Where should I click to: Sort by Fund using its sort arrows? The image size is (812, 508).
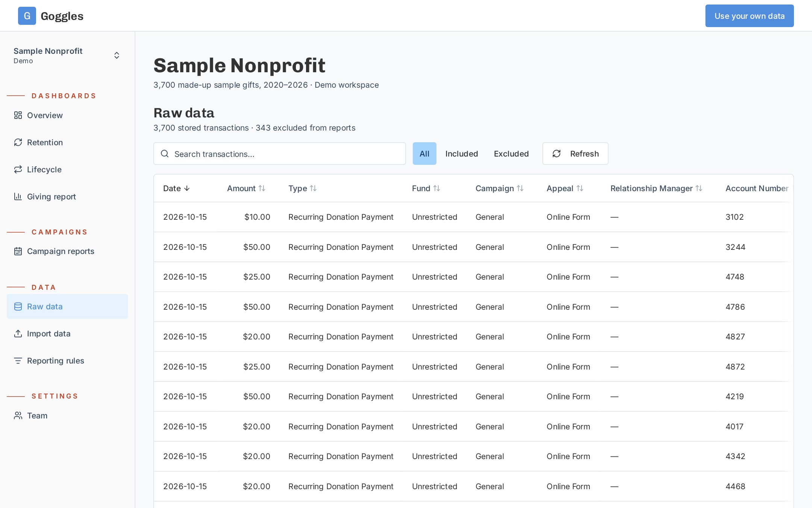pyautogui.click(x=436, y=188)
